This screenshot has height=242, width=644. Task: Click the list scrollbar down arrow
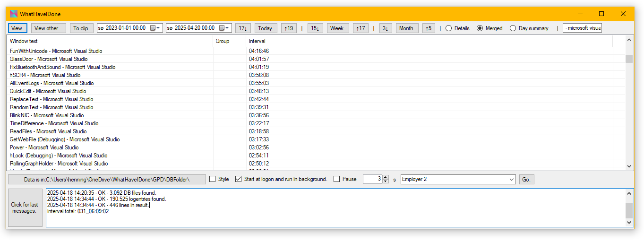pyautogui.click(x=629, y=166)
